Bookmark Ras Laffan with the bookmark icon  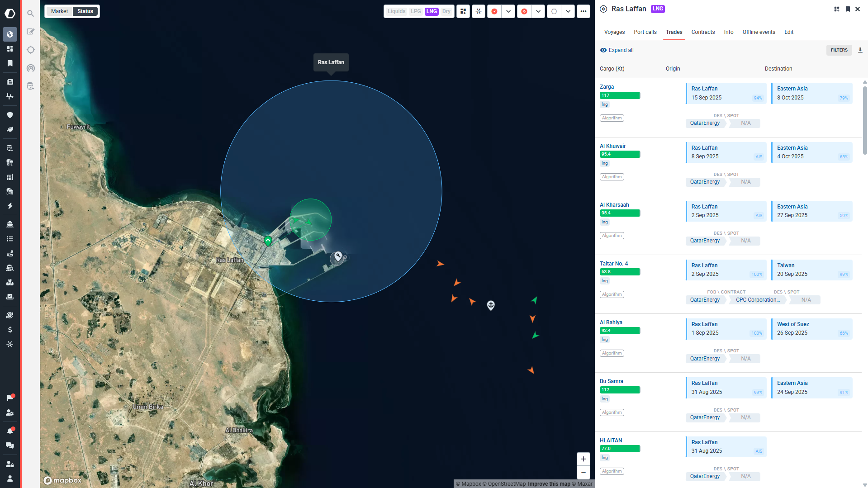pos(848,9)
